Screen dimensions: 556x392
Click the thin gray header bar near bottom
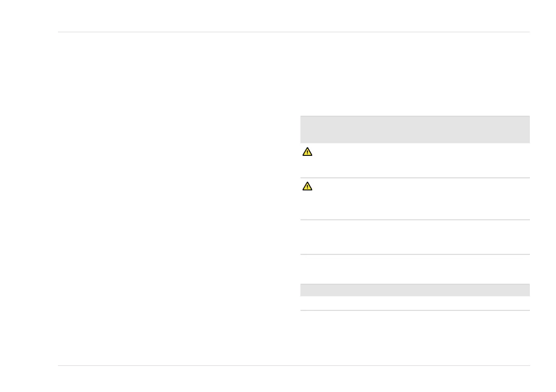tap(414, 290)
